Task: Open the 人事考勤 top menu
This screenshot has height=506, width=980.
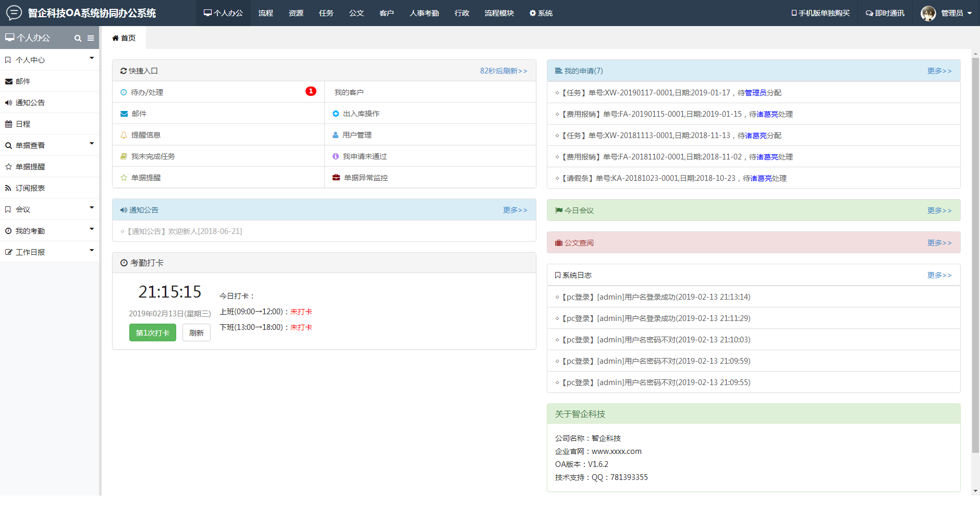Action: click(424, 13)
